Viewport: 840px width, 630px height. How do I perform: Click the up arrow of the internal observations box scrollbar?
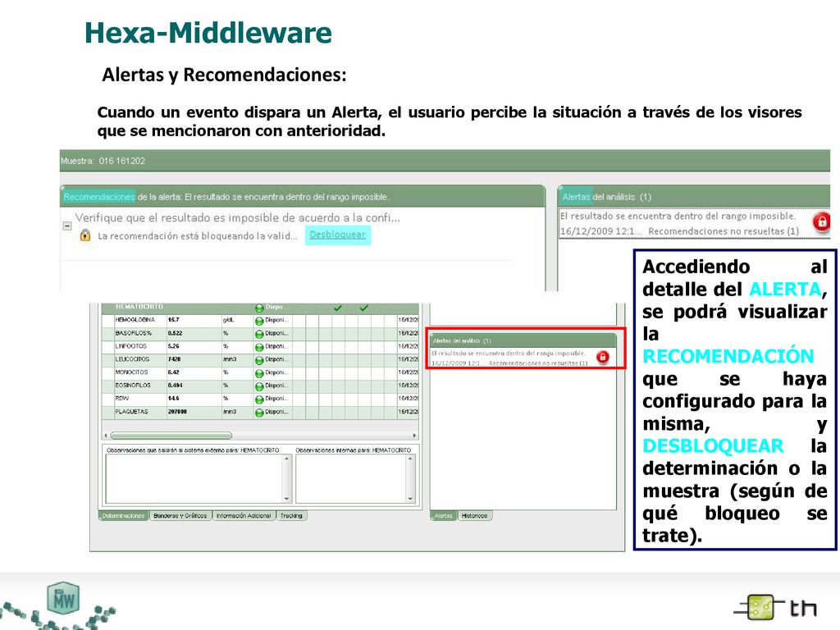pyautogui.click(x=410, y=459)
